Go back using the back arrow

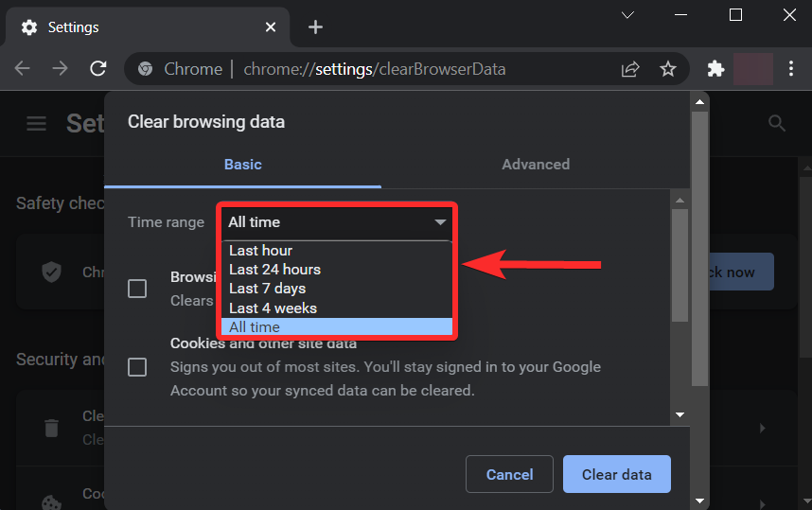23,69
